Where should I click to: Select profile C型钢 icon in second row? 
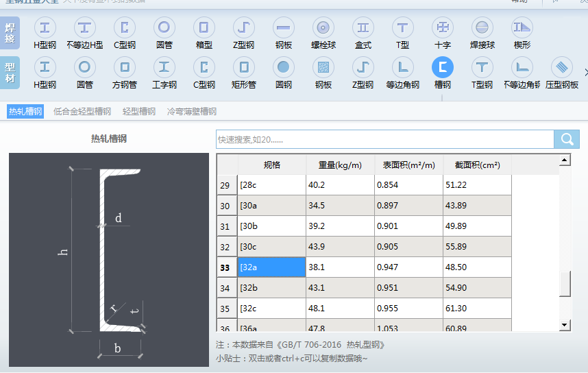pos(204,68)
